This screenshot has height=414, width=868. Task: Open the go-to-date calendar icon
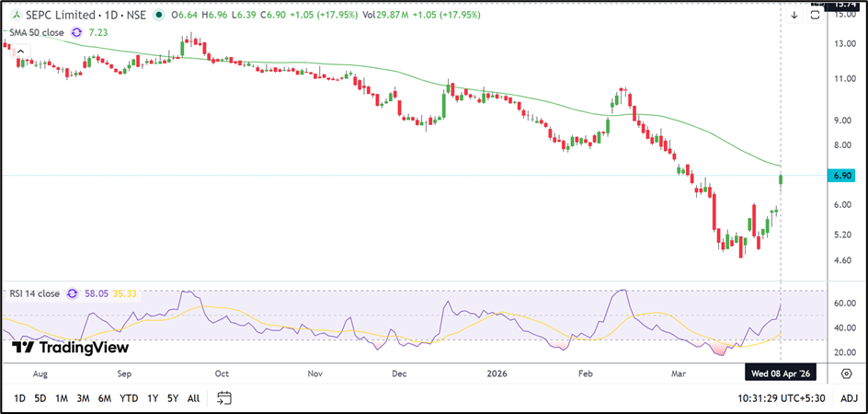224,397
